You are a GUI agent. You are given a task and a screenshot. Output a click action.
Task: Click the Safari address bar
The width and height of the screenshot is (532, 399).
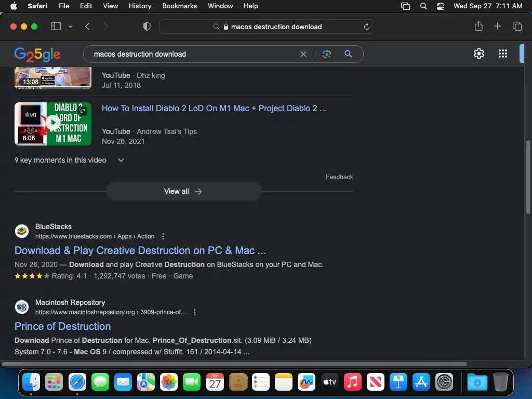click(266, 26)
